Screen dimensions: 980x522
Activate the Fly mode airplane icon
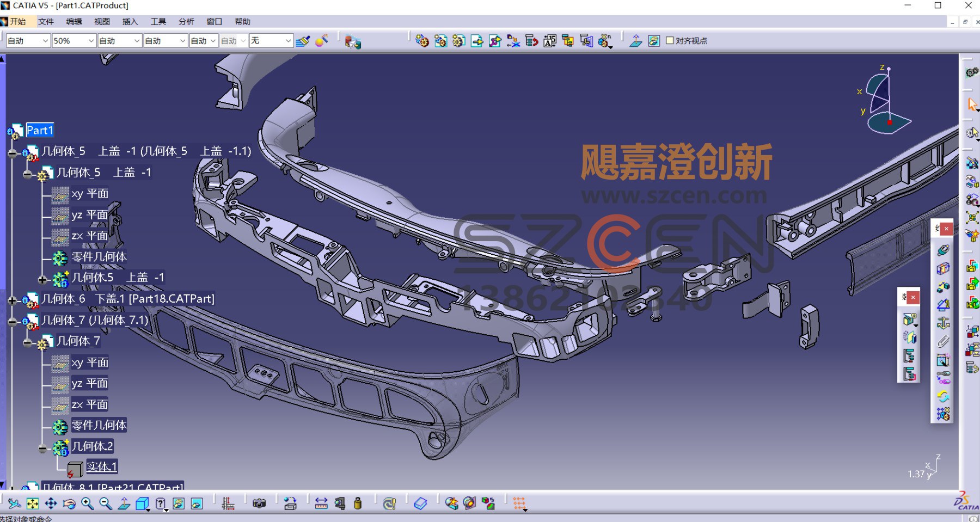pyautogui.click(x=15, y=503)
